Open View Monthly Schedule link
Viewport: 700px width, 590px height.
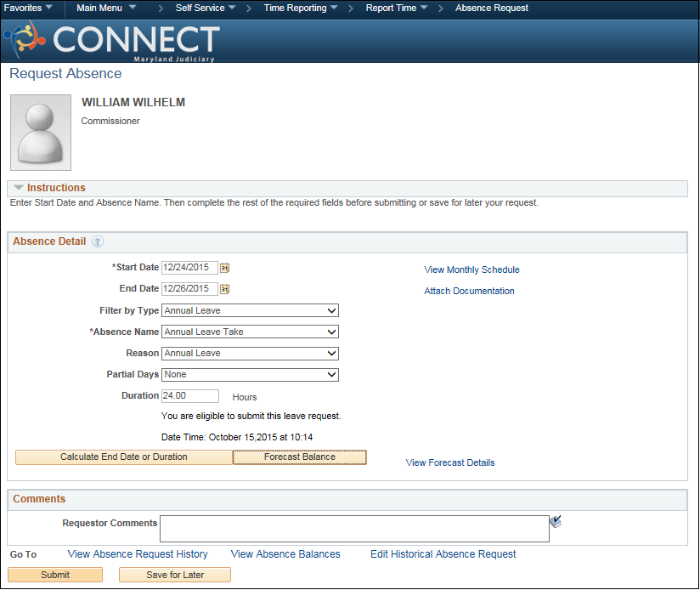click(x=471, y=269)
